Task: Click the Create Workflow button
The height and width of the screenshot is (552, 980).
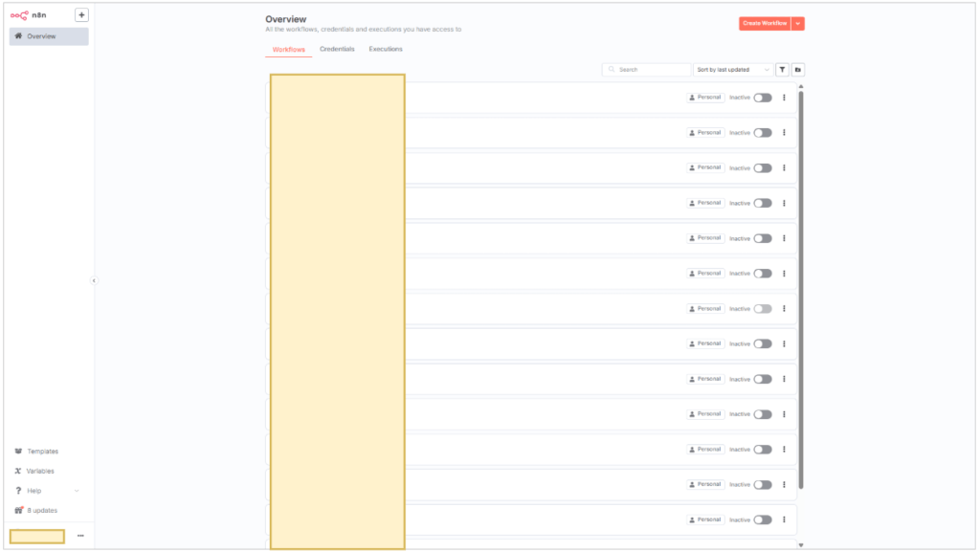Action: (x=764, y=23)
